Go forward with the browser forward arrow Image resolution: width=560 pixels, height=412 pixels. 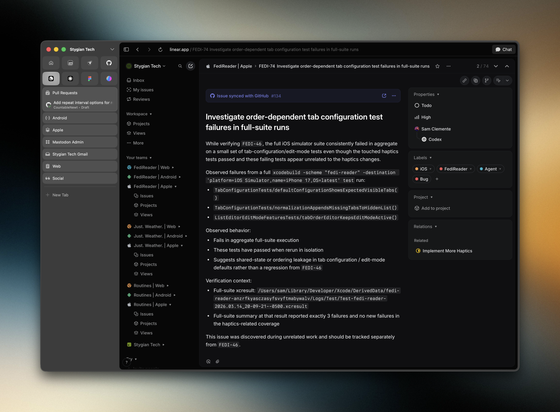pyautogui.click(x=149, y=49)
